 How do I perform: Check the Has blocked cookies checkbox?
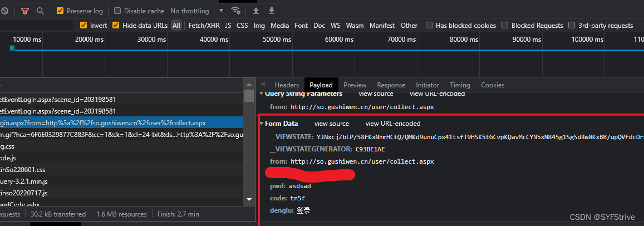click(429, 26)
